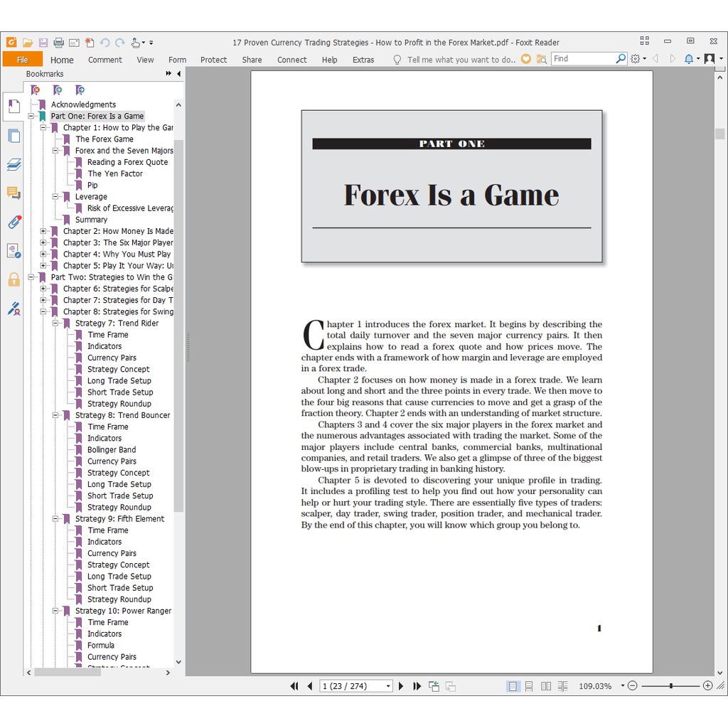This screenshot has width=728, height=728.
Task: Collapse Strategy 7: Trend Rider node
Action: pos(55,323)
